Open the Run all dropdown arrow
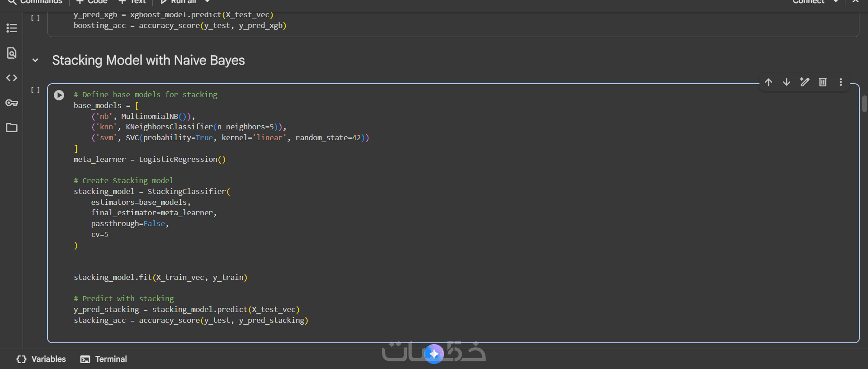The height and width of the screenshot is (369, 868). pyautogui.click(x=208, y=2)
